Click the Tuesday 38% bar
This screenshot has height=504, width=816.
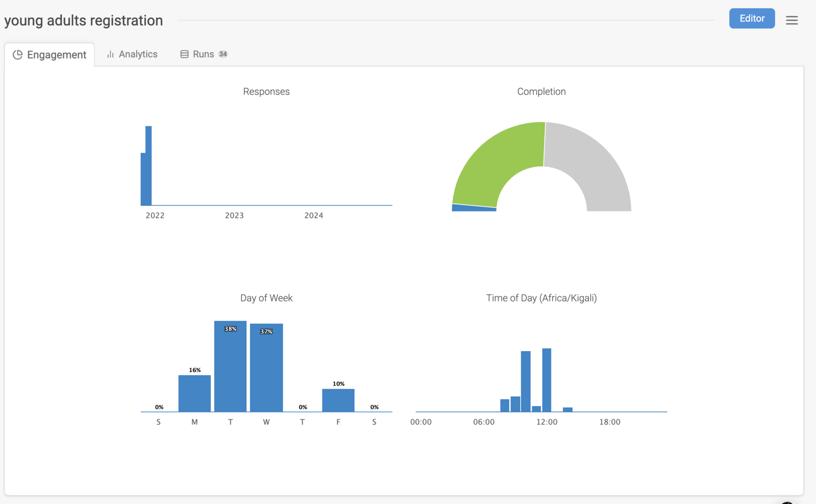pos(231,367)
